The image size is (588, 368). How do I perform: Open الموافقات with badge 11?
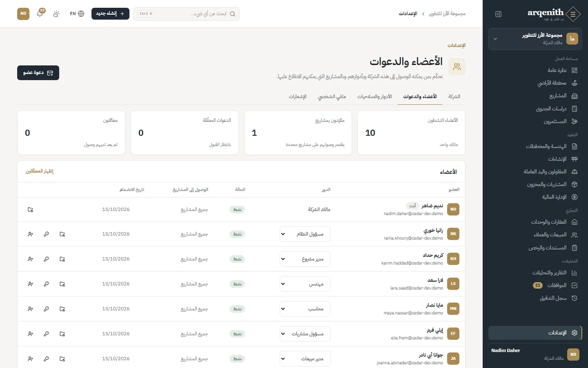click(535, 285)
